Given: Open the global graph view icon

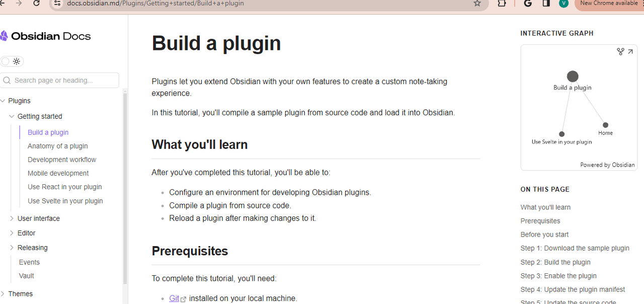Looking at the screenshot, I should coord(620,51).
